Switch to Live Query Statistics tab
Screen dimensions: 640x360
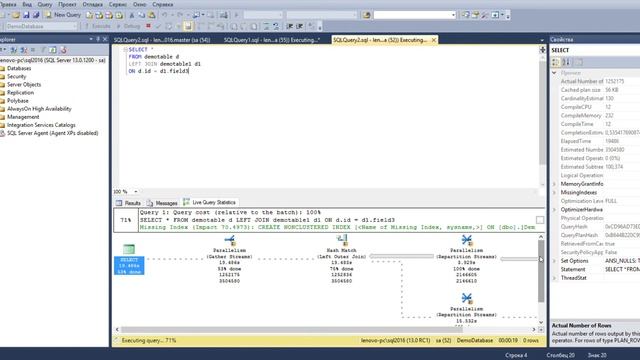coord(209,202)
